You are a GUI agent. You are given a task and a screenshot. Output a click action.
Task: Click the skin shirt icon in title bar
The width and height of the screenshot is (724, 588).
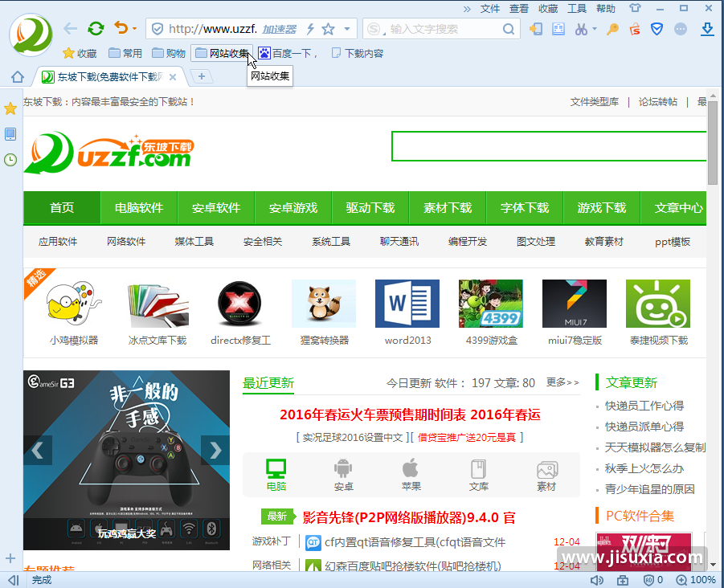click(x=636, y=8)
